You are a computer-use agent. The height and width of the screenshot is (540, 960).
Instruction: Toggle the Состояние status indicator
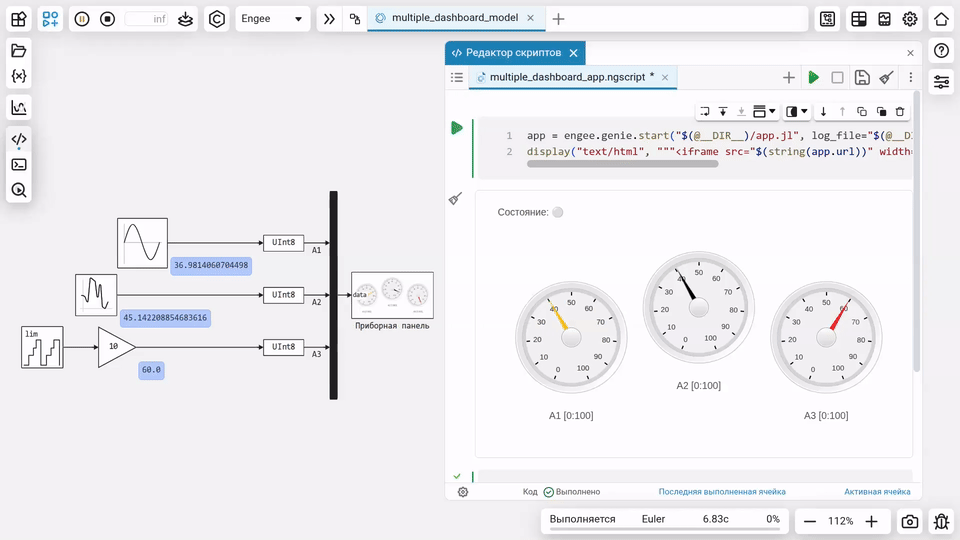coord(558,212)
